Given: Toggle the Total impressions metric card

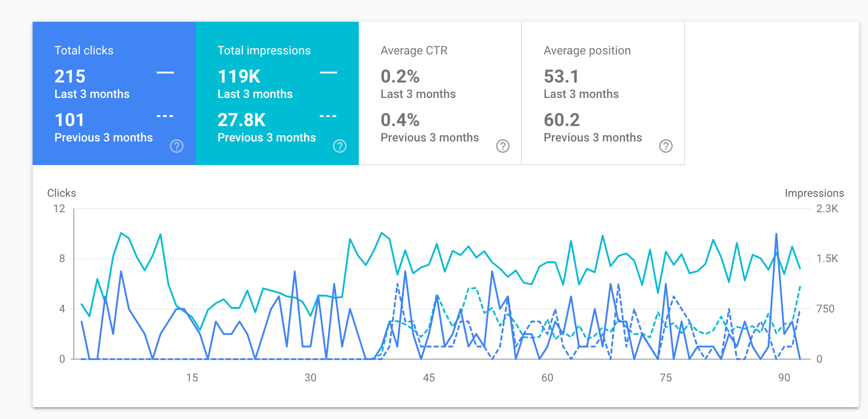Looking at the screenshot, I should coord(277,93).
